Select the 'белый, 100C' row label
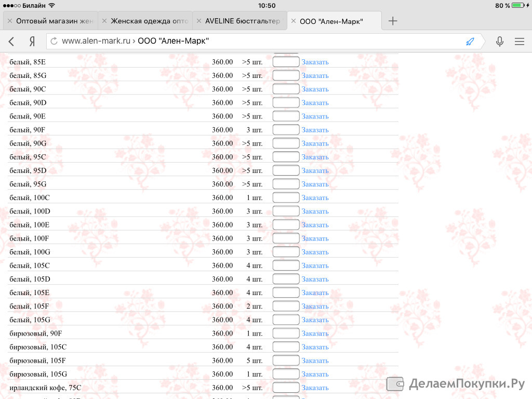This screenshot has height=399, width=532. (x=30, y=198)
